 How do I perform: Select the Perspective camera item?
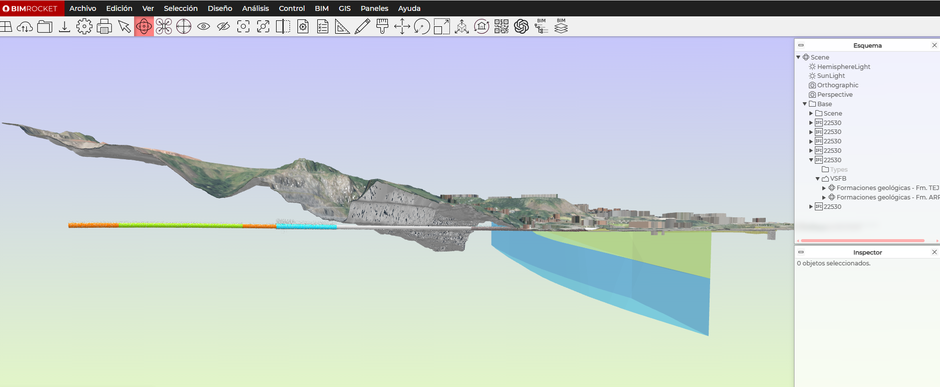click(834, 95)
